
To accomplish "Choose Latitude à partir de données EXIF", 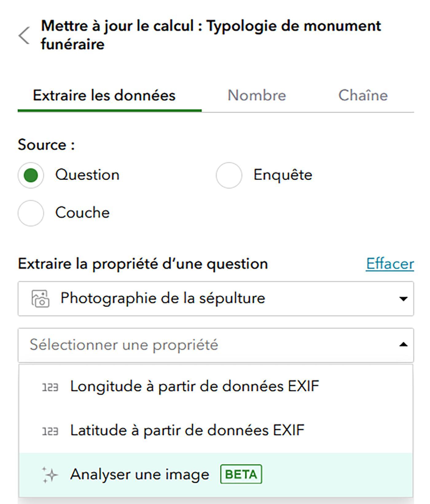I will pos(216,431).
